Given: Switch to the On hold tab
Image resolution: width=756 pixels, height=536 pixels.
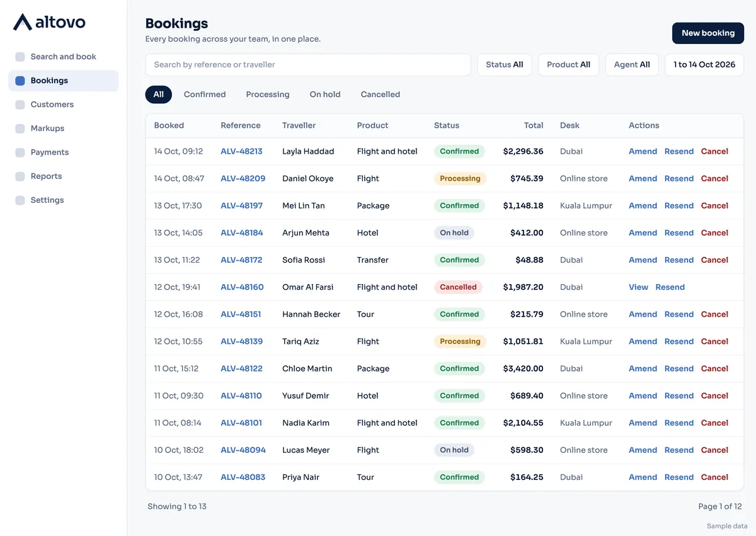Looking at the screenshot, I should (325, 94).
